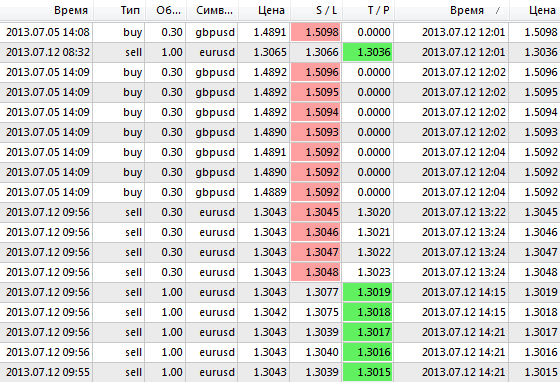Select the row with close time 2013.07.12 13:22
This screenshot has height=382, width=560.
click(280, 212)
